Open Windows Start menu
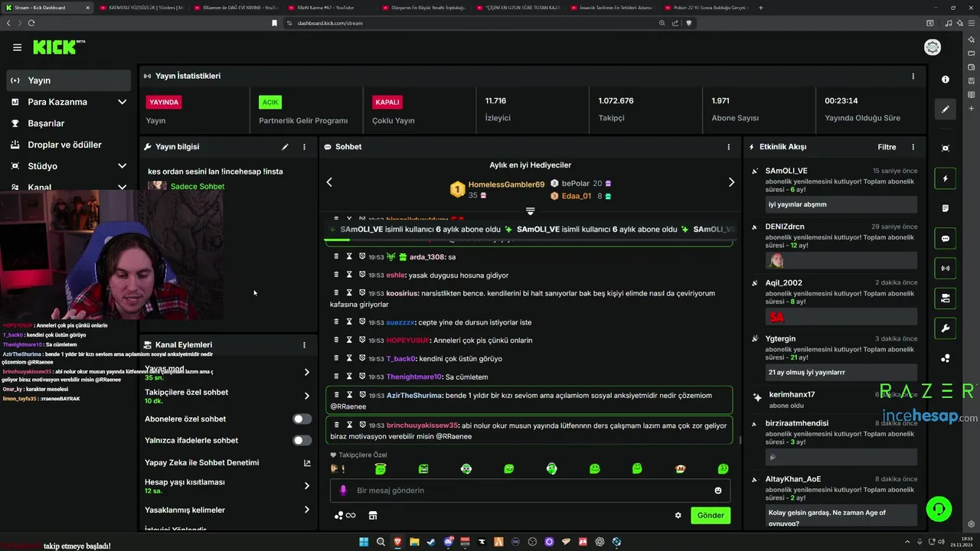 click(364, 542)
